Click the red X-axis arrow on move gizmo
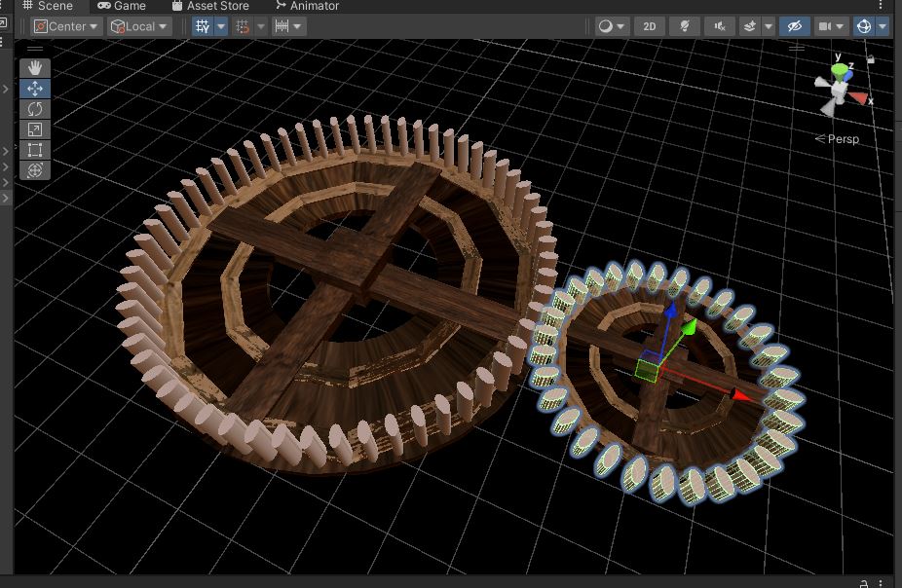The image size is (902, 588). point(741,395)
